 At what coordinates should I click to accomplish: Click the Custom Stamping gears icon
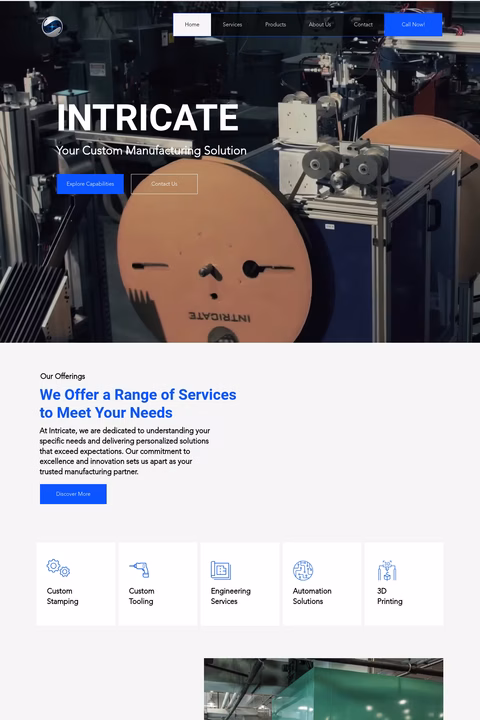click(58, 568)
